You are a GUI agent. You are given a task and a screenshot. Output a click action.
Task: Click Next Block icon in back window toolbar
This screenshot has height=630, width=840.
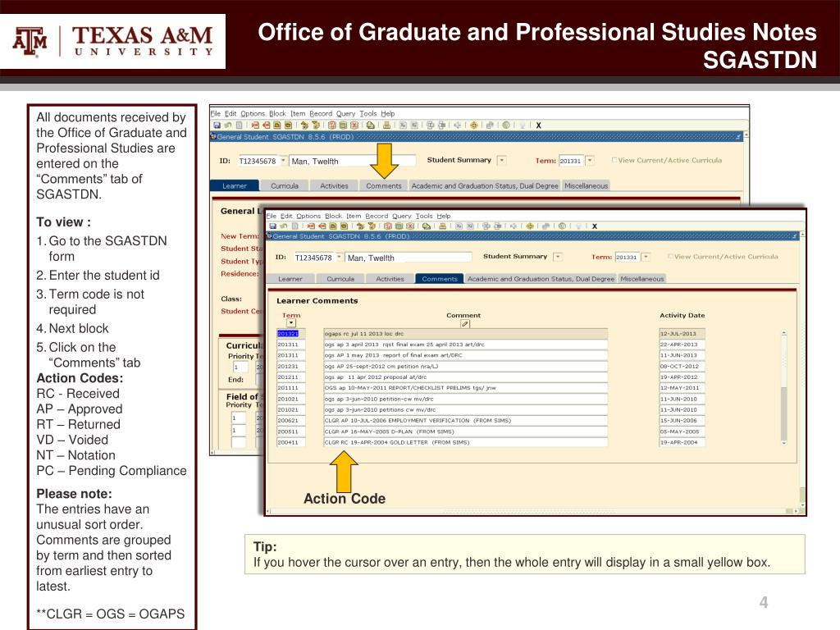coord(316,126)
